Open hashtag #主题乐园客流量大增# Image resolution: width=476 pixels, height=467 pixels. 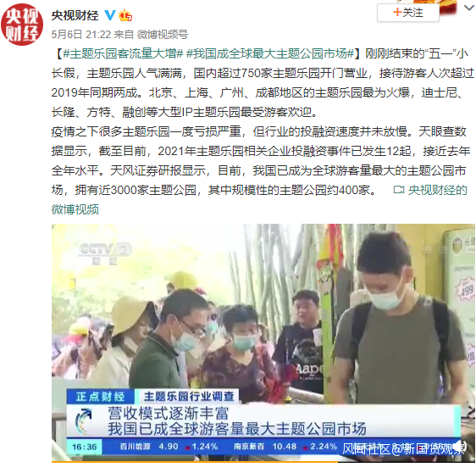tap(124, 53)
